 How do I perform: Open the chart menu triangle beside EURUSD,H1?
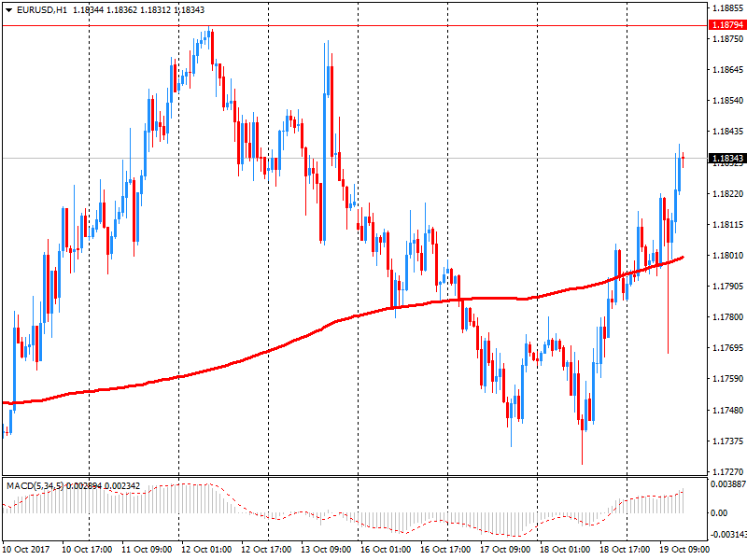click(8, 10)
